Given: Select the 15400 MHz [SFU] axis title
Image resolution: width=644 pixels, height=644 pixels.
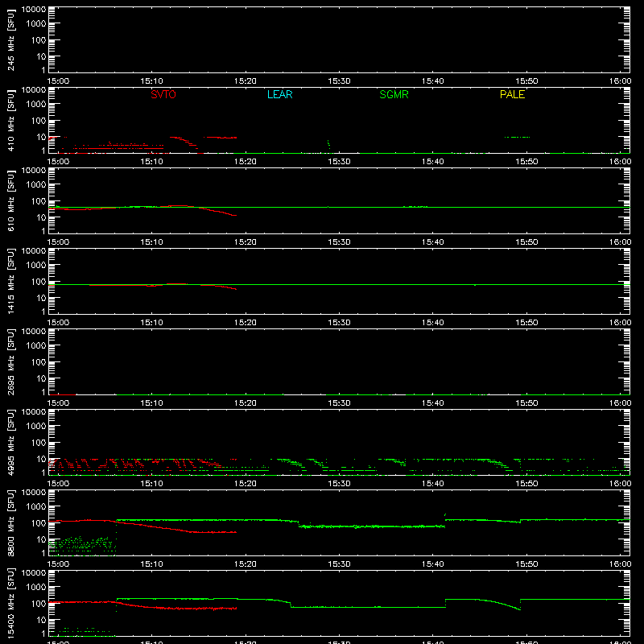Looking at the screenshot, I should [11, 602].
